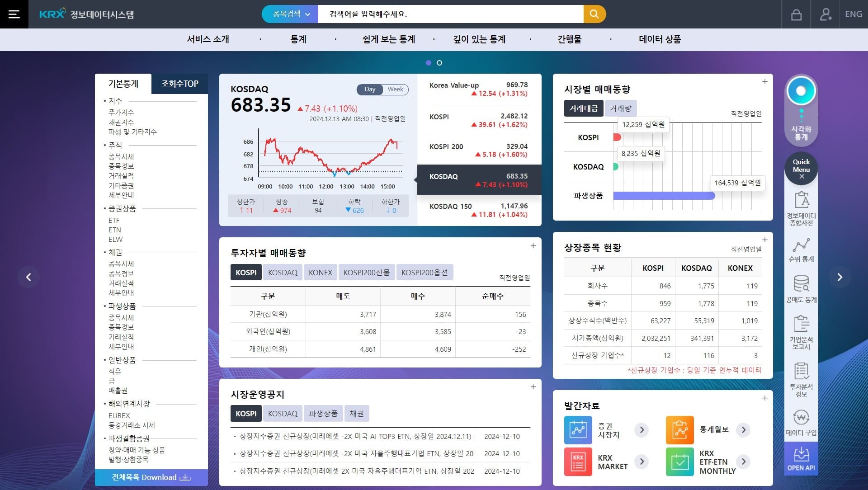The height and width of the screenshot is (490, 868).
Task: Close the Quick Menu panel
Action: [x=801, y=177]
